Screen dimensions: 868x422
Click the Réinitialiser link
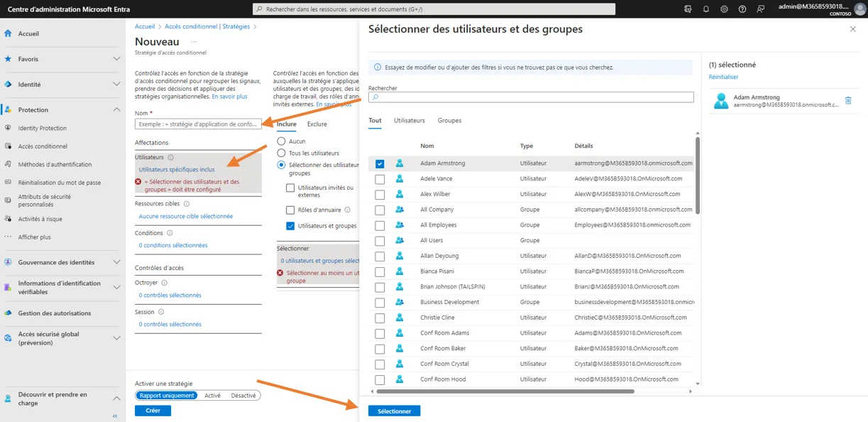(x=723, y=77)
